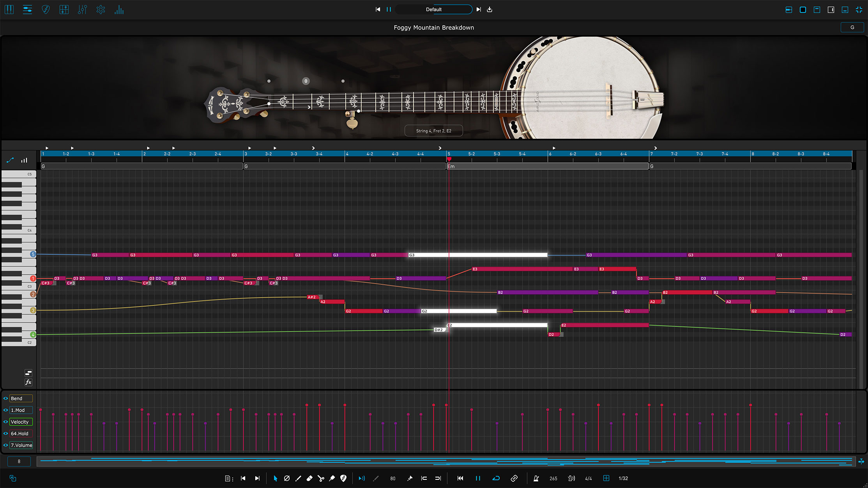Click the guitar pick shield icon
Screen dimensions: 868x488
pos(46,10)
